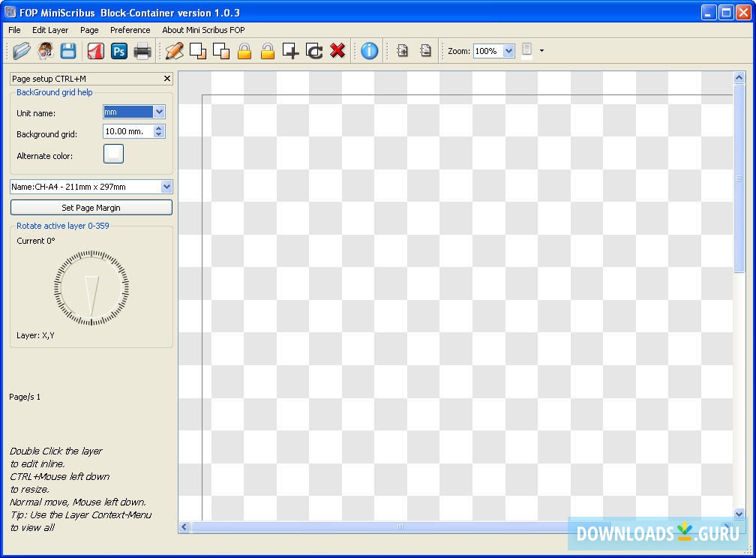Expand the Zoom percentage dropdown
The width and height of the screenshot is (756, 558).
pyautogui.click(x=508, y=51)
